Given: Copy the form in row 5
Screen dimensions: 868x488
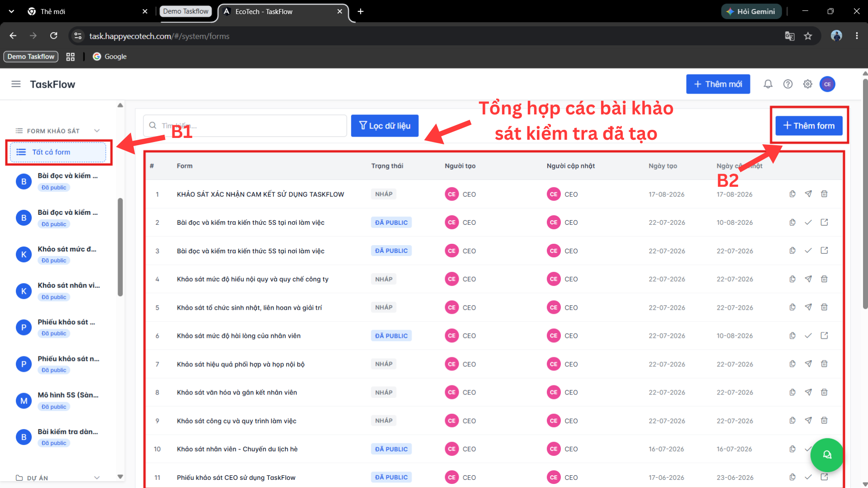Looking at the screenshot, I should pos(792,308).
